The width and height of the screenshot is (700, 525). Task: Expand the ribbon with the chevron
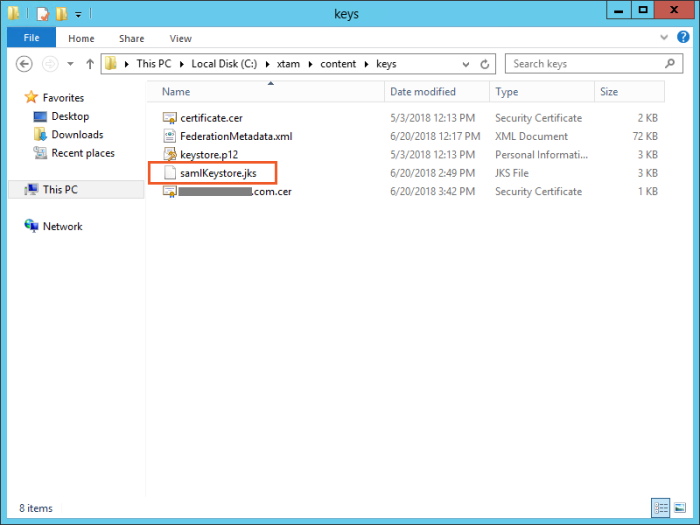pos(665,39)
